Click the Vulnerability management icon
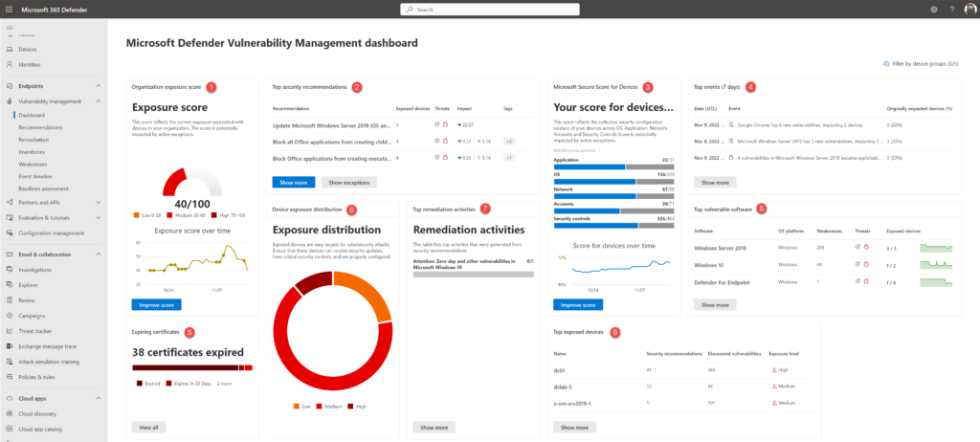The image size is (980, 442). pyautogui.click(x=10, y=101)
